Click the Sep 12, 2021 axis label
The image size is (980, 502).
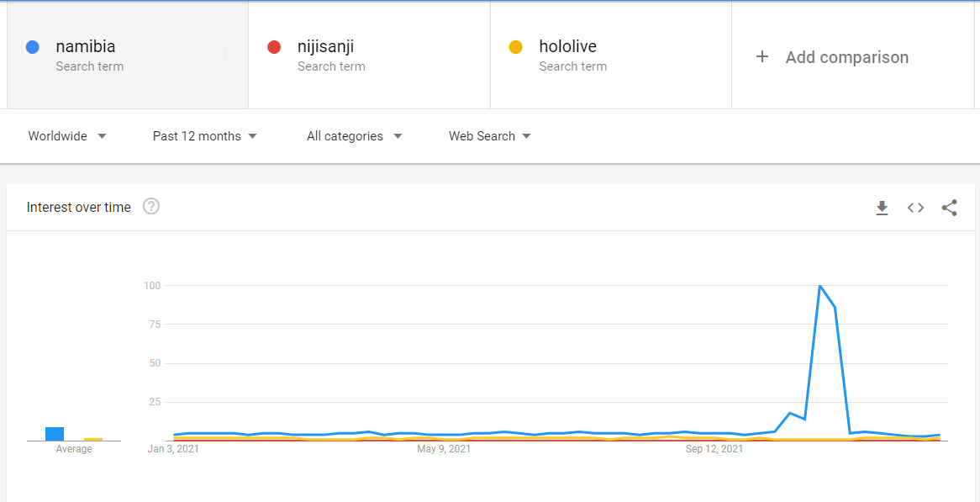click(714, 449)
